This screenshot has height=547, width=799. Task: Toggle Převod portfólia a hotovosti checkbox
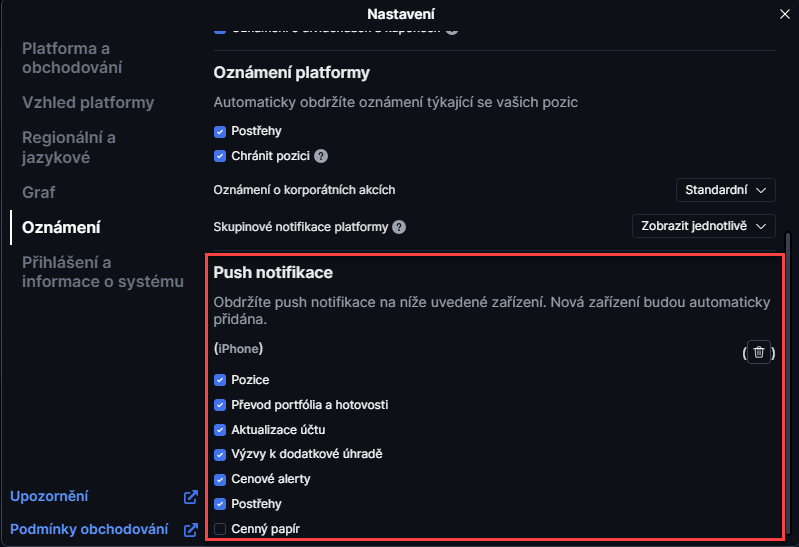(x=220, y=405)
